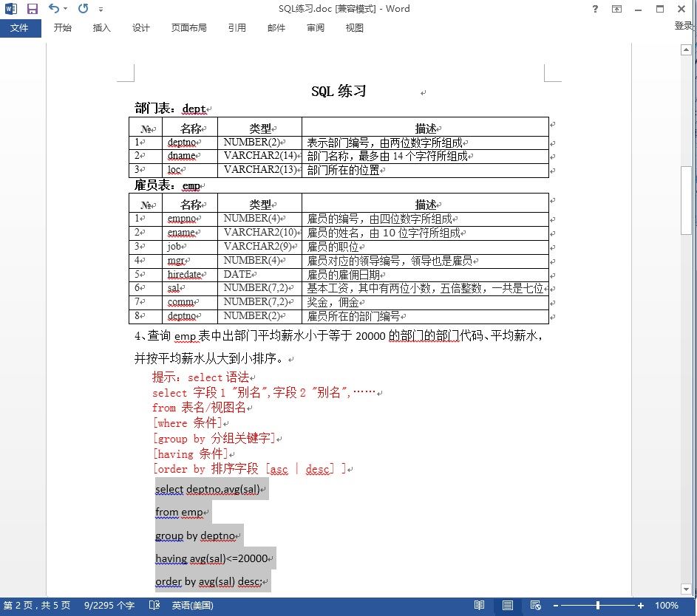Image resolution: width=697 pixels, height=616 pixels.
Task: Switch to the 设计 (Design) tab
Action: pos(141,28)
